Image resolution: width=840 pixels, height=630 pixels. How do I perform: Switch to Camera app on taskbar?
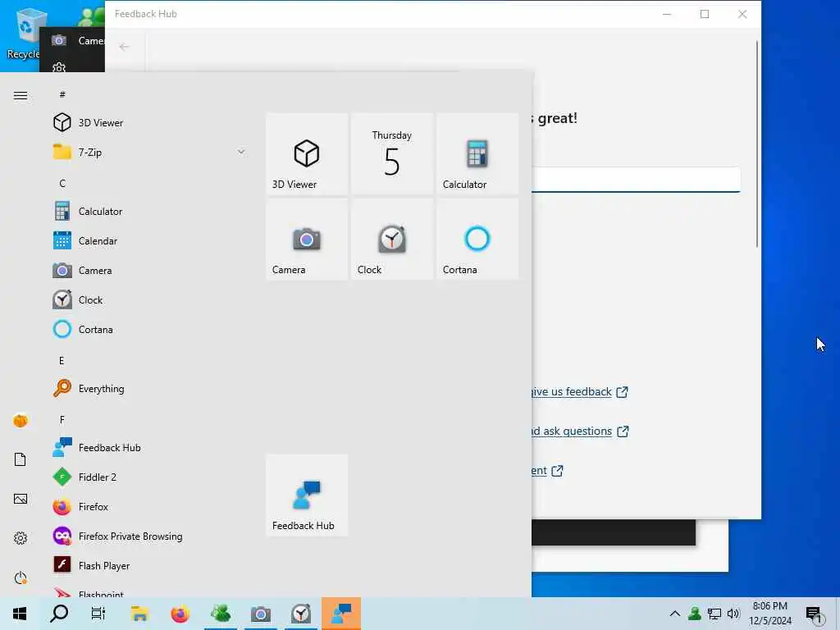point(261,614)
